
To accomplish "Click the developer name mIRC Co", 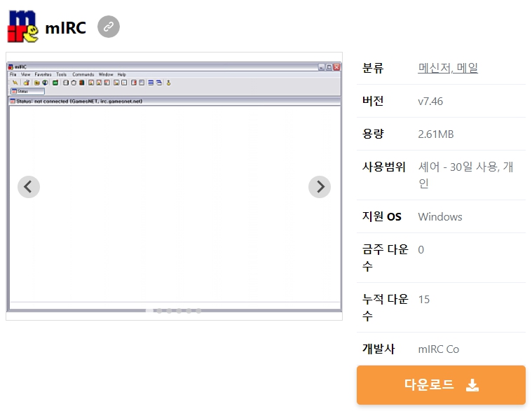I will point(438,349).
